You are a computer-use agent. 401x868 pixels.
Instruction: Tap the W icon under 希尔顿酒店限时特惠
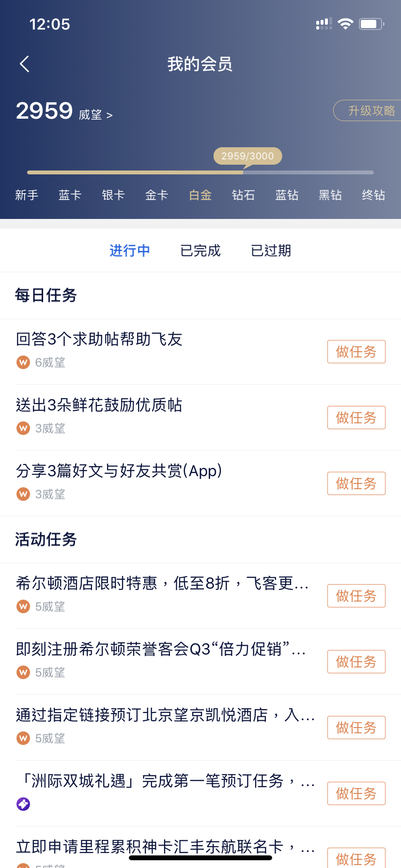23,606
